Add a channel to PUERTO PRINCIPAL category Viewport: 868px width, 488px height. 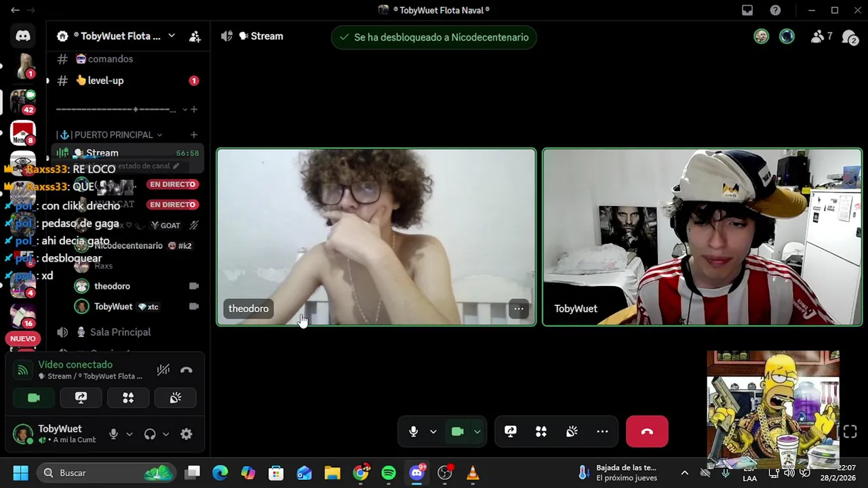pos(194,135)
